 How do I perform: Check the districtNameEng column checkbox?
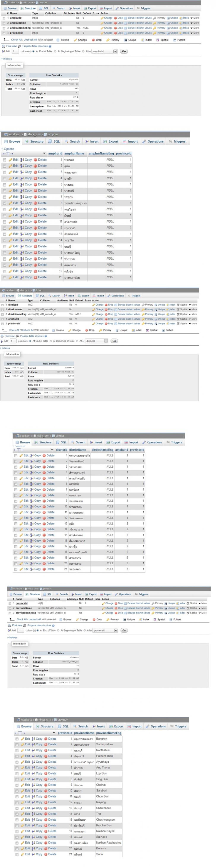point(2,314)
